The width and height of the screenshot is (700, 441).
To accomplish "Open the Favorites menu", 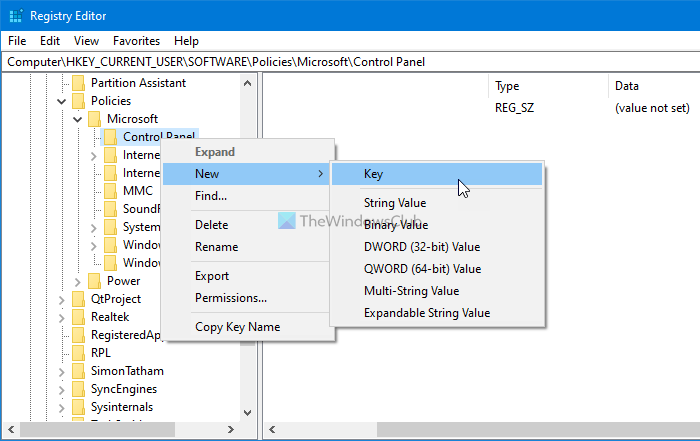I will coord(135,41).
